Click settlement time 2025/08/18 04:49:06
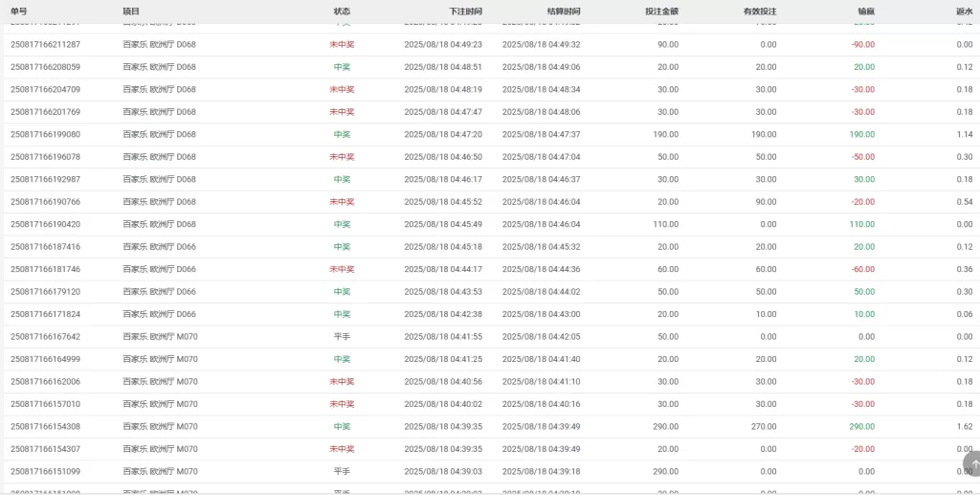Viewport: 980px width, 495px height. coord(542,67)
